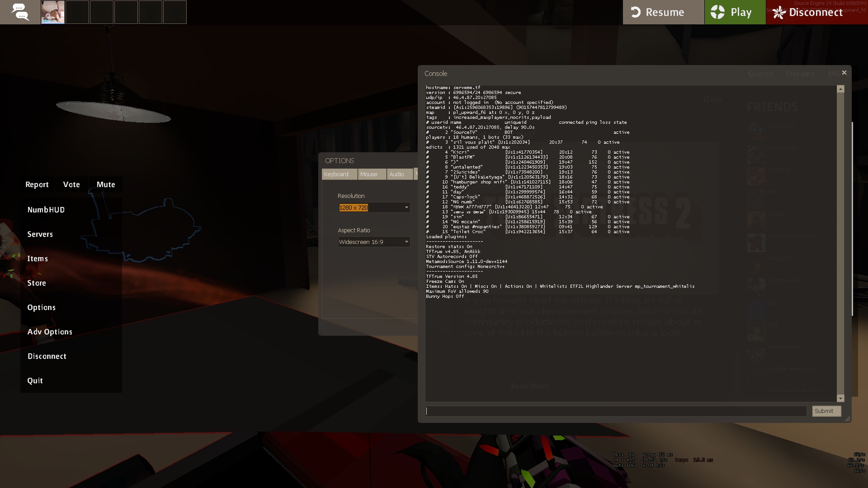
Task: Click the "Kicri" player row in console
Action: tap(528, 152)
